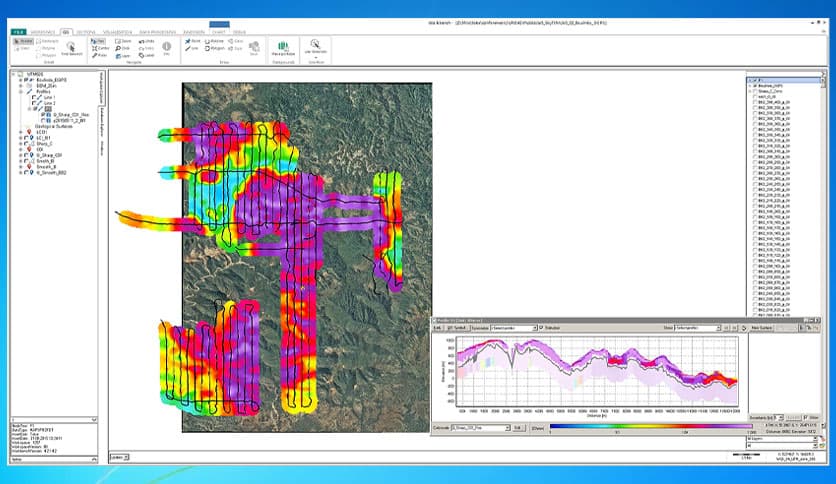This screenshot has width=836, height=484.
Task: Activate the Ruler measurement tool
Action: click(98, 53)
